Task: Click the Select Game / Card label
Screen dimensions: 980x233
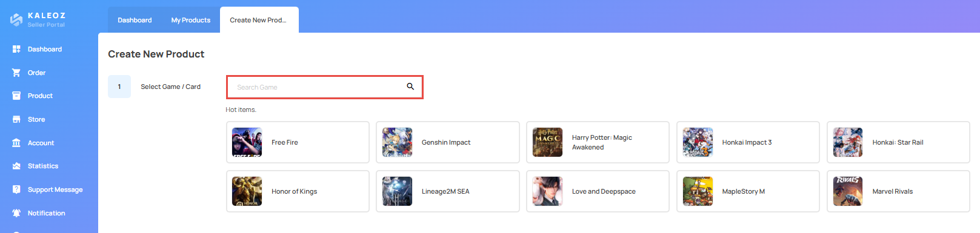Action: 171,87
